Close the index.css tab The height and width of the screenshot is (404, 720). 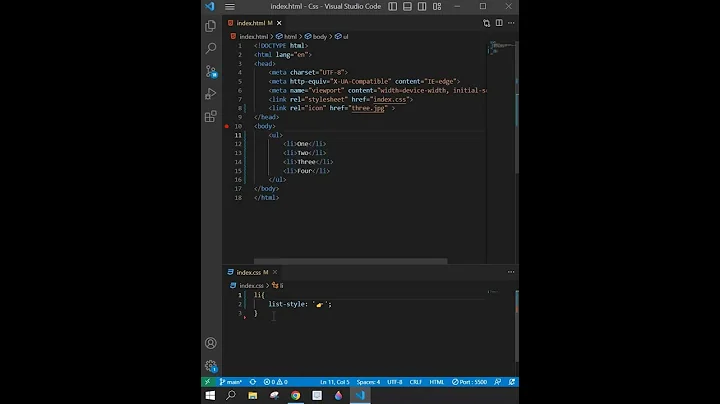(x=275, y=272)
